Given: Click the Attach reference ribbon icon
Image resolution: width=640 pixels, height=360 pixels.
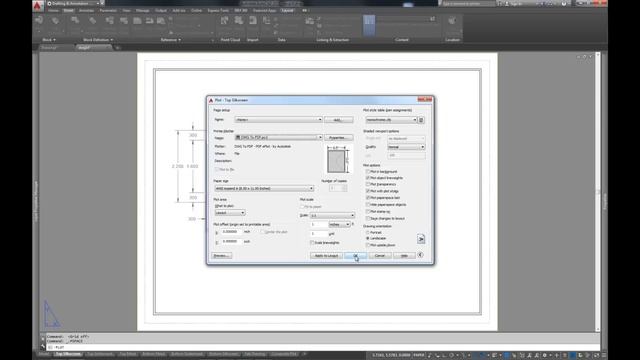Looking at the screenshot, I should click(138, 20).
